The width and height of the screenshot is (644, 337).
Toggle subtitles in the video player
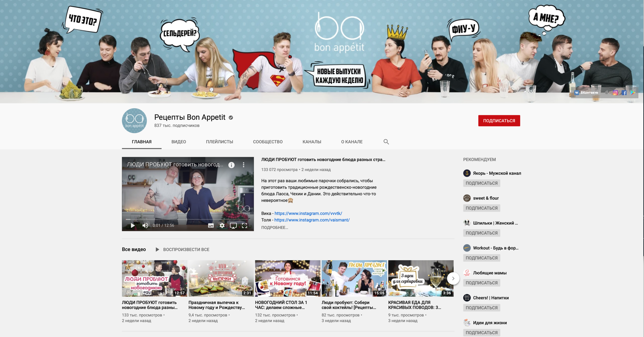[211, 226]
